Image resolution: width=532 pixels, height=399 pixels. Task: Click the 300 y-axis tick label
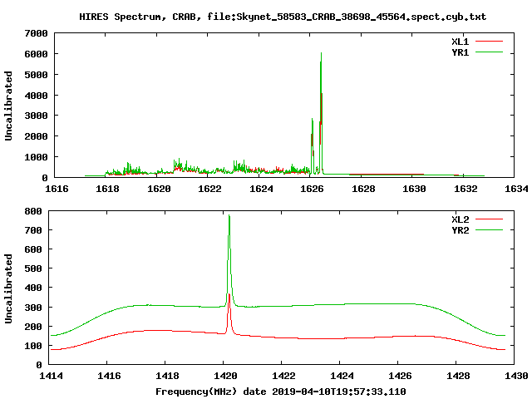click(x=33, y=308)
